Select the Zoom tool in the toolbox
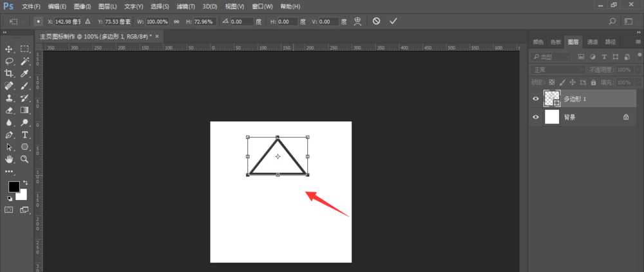This screenshot has width=644, height=272. tap(25, 159)
